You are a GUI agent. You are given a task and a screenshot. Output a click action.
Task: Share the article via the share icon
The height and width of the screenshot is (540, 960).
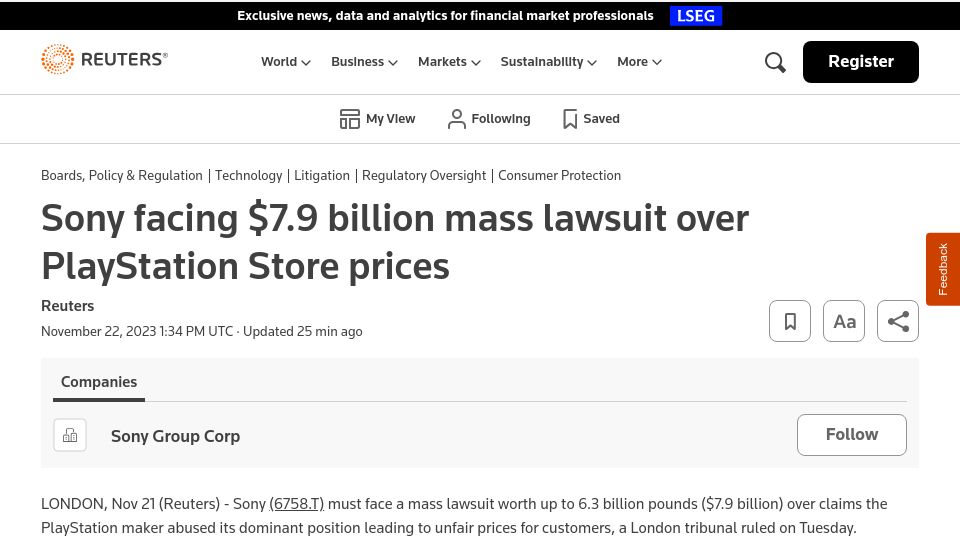tap(898, 321)
